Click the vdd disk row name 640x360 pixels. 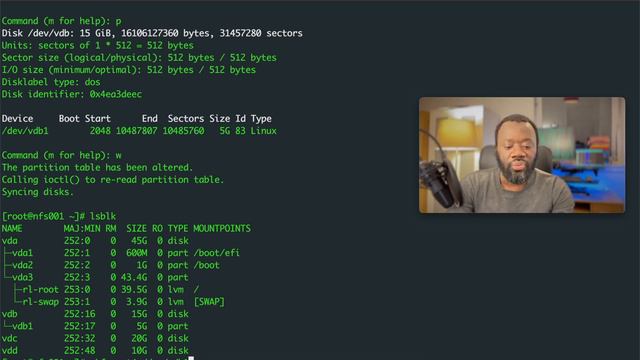9,351
